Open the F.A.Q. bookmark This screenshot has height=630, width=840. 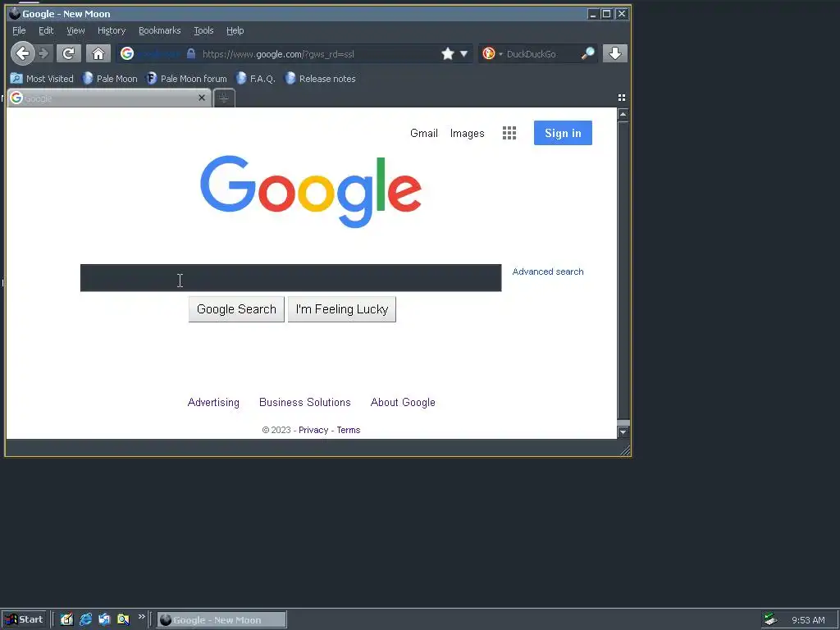256,79
